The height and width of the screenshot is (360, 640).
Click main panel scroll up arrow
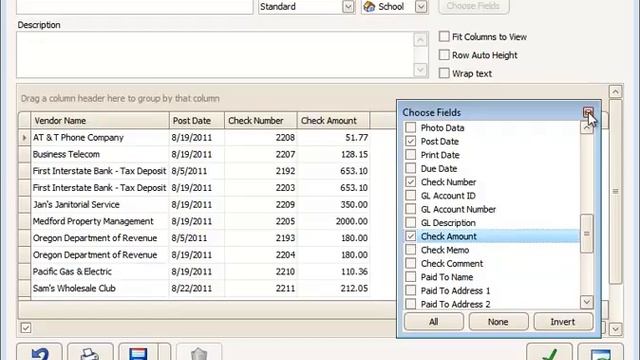[616, 91]
